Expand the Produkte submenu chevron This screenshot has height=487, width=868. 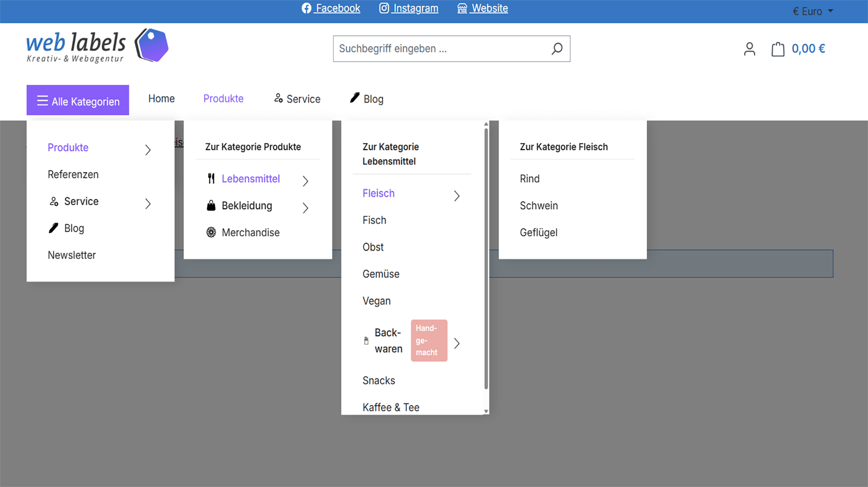[148, 150]
